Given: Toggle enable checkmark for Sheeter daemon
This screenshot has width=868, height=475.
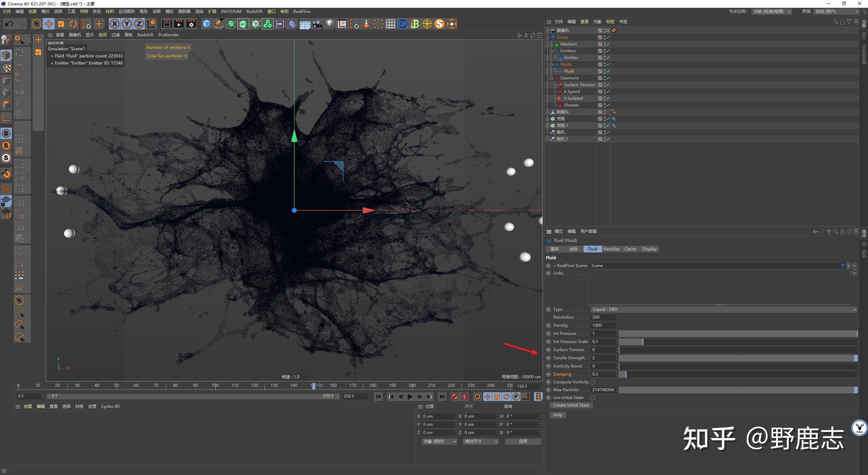Looking at the screenshot, I should pos(608,105).
